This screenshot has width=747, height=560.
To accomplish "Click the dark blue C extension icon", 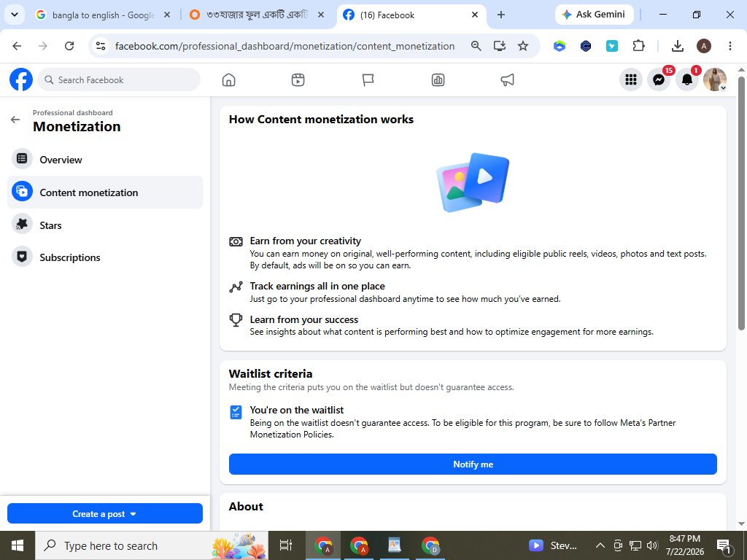I will click(586, 46).
